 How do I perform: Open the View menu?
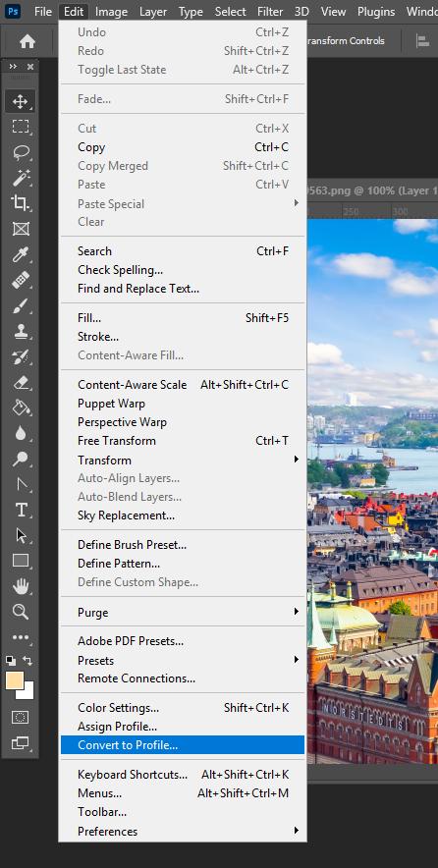[x=333, y=11]
